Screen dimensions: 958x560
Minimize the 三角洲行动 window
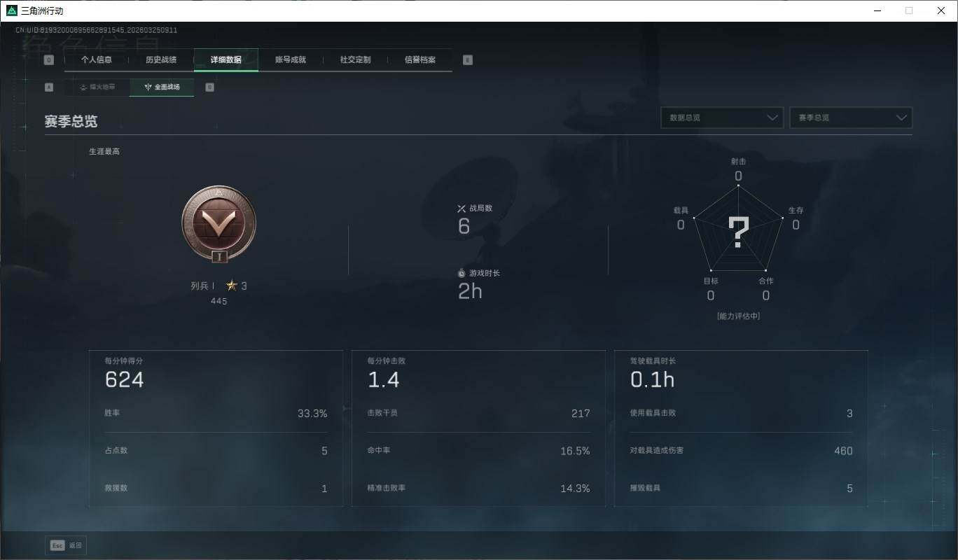pyautogui.click(x=877, y=10)
